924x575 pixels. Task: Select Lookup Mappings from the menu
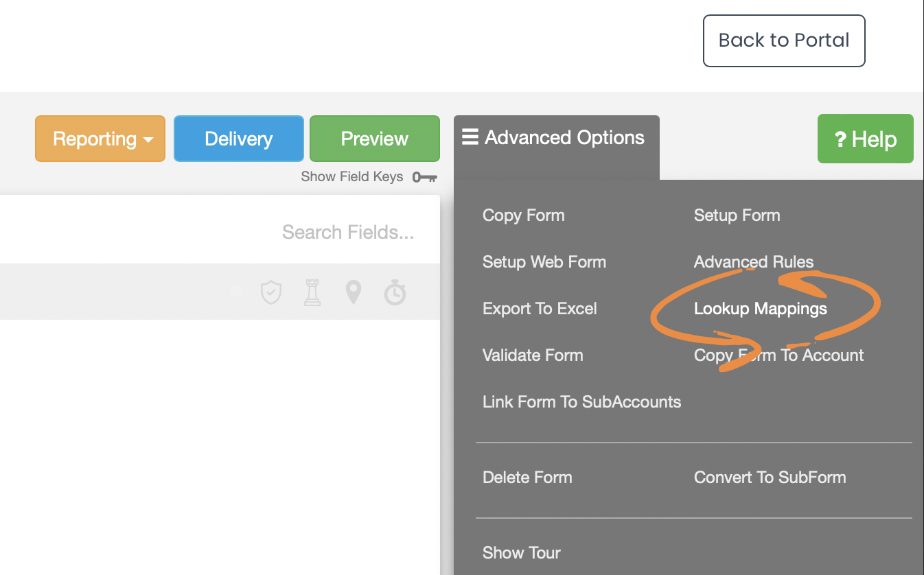coord(760,309)
